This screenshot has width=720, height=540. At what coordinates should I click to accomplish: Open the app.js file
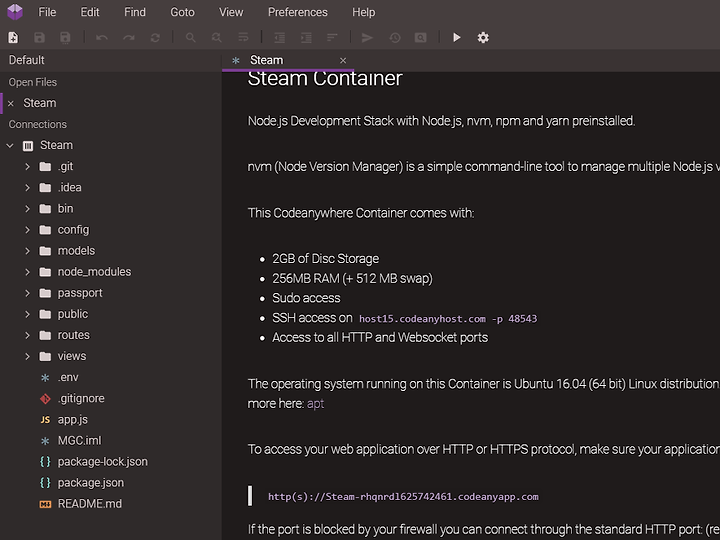click(x=73, y=420)
